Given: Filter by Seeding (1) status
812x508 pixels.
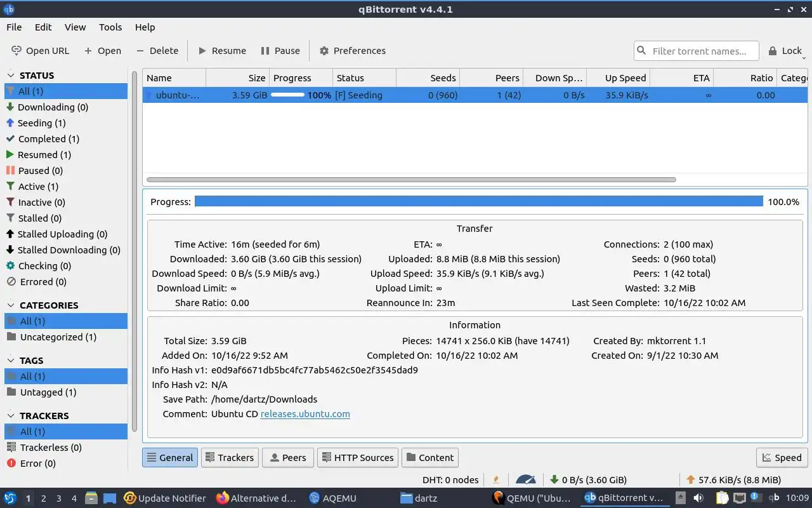Looking at the screenshot, I should 66,123.
